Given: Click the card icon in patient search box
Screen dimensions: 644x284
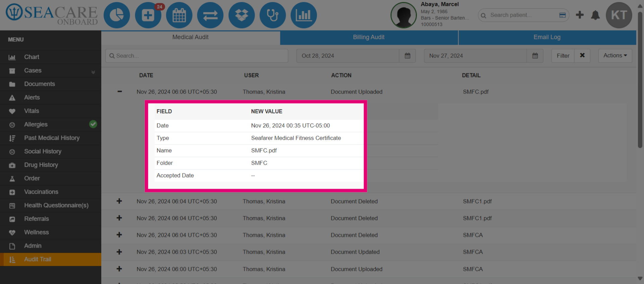Looking at the screenshot, I should [x=562, y=15].
